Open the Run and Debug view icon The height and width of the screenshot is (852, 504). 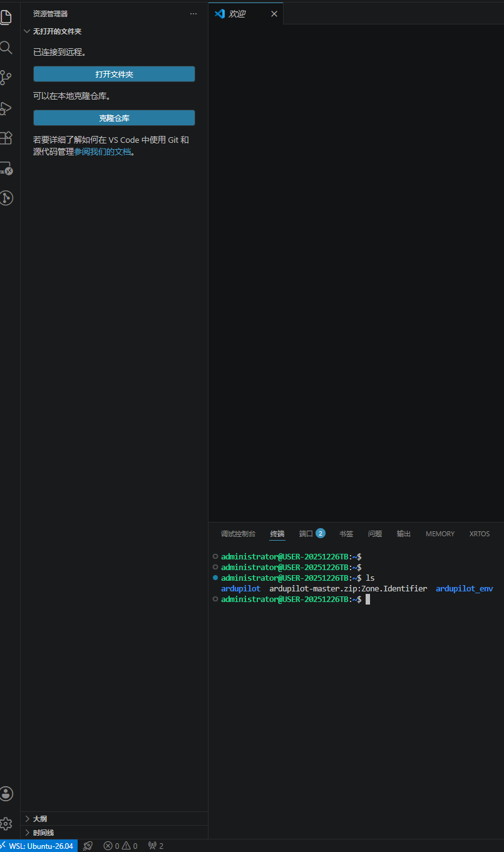click(6, 108)
